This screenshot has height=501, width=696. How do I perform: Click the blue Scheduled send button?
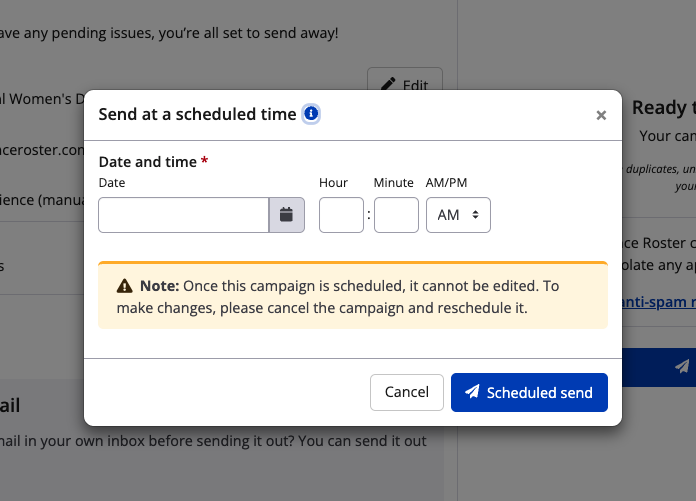click(x=529, y=392)
